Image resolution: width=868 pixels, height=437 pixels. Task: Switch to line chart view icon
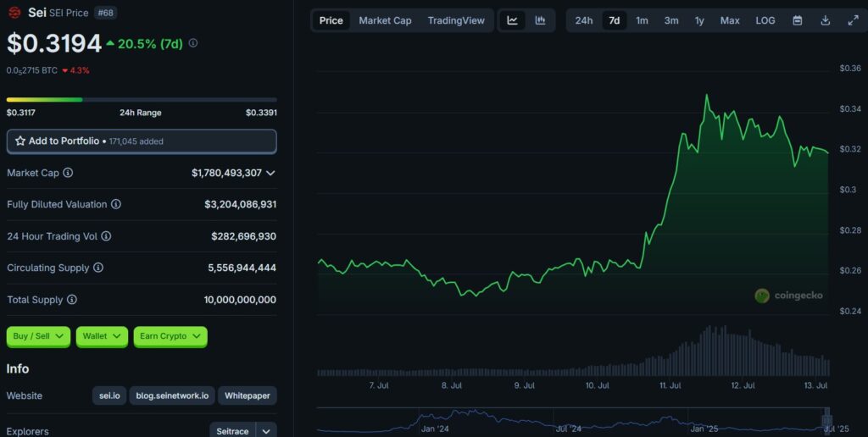click(x=513, y=20)
